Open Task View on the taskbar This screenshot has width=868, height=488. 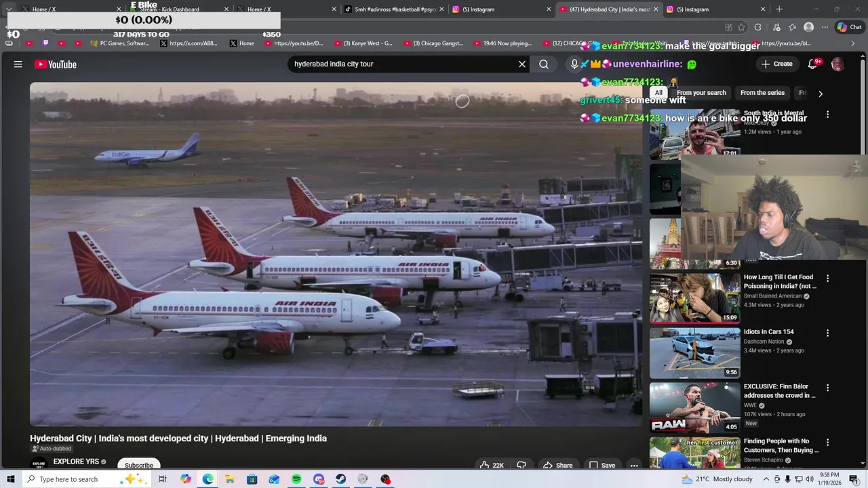[x=163, y=479]
